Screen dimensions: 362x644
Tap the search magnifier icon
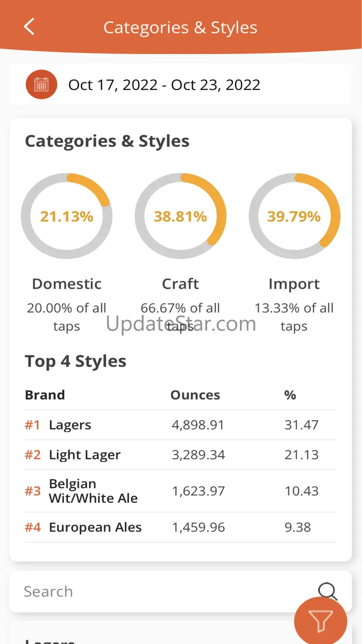pos(327,591)
